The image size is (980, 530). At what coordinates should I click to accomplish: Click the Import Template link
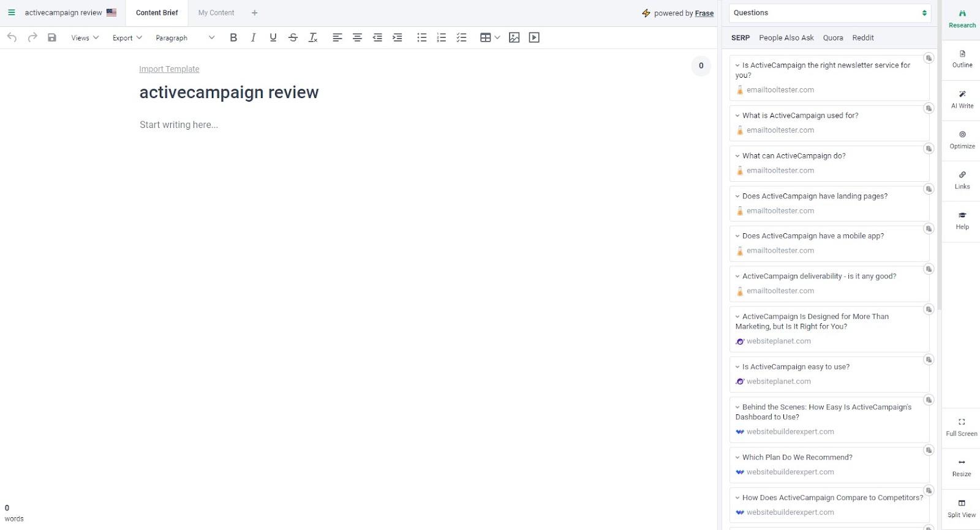pos(169,69)
